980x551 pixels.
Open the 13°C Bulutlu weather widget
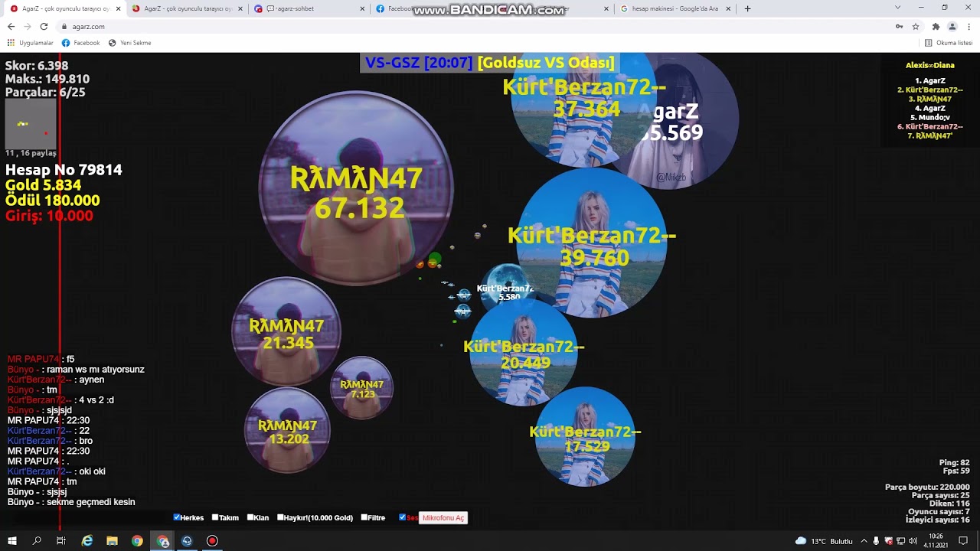(x=824, y=541)
